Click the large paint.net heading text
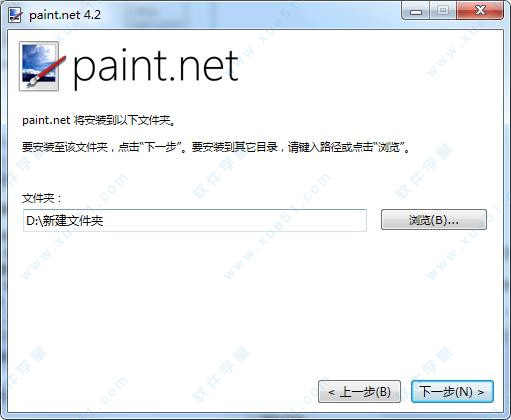The image size is (511, 420). pos(155,67)
